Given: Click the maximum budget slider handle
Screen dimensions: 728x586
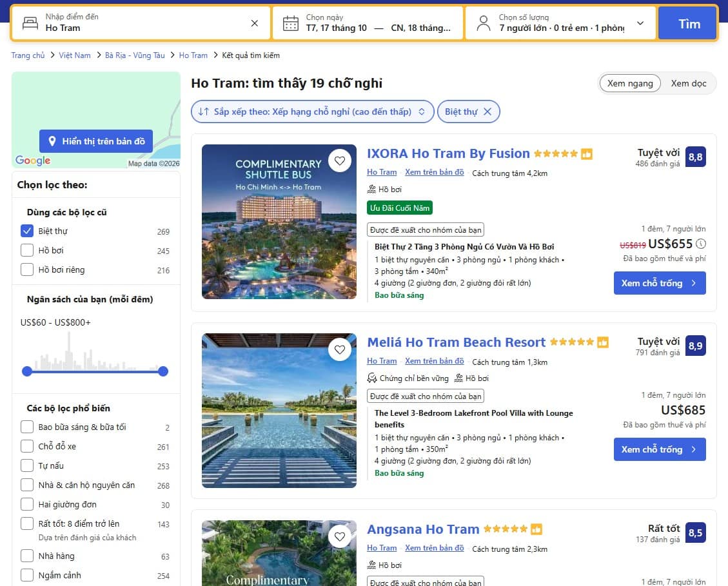Looking at the screenshot, I should (163, 371).
